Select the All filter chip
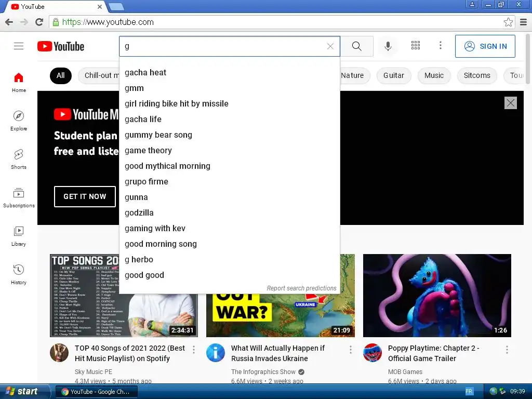Image resolution: width=532 pixels, height=399 pixels. 61,75
